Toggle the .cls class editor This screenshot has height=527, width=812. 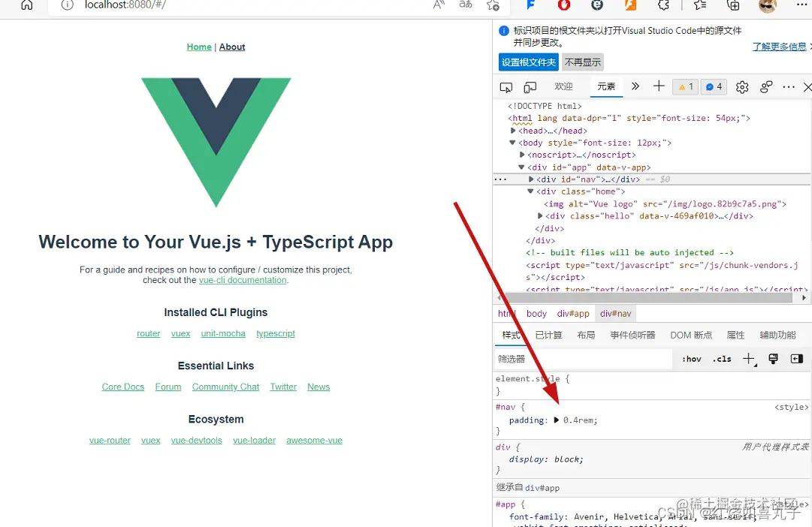click(x=722, y=359)
